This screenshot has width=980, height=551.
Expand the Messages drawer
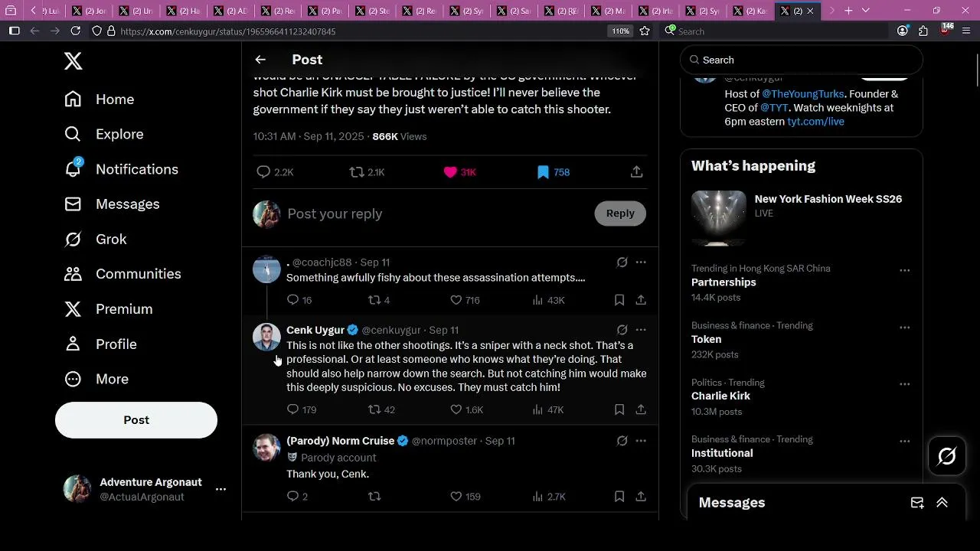click(942, 503)
